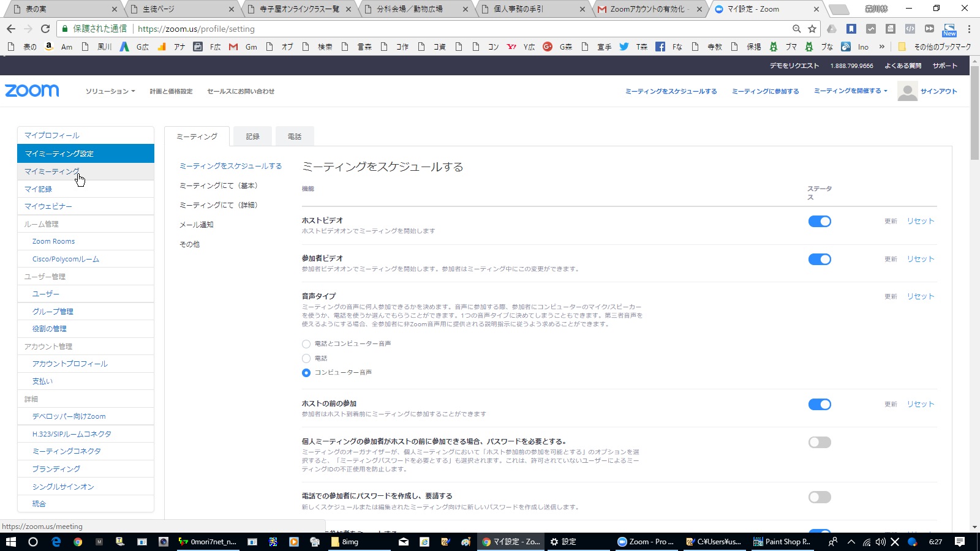Open the Google Ads 'G広' bookmark

134,47
